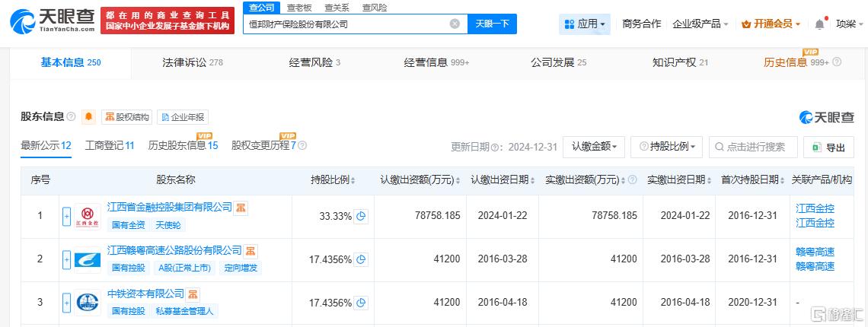This screenshot has width=868, height=327.
Task: Select 查风险 search mode
Action: (x=375, y=8)
